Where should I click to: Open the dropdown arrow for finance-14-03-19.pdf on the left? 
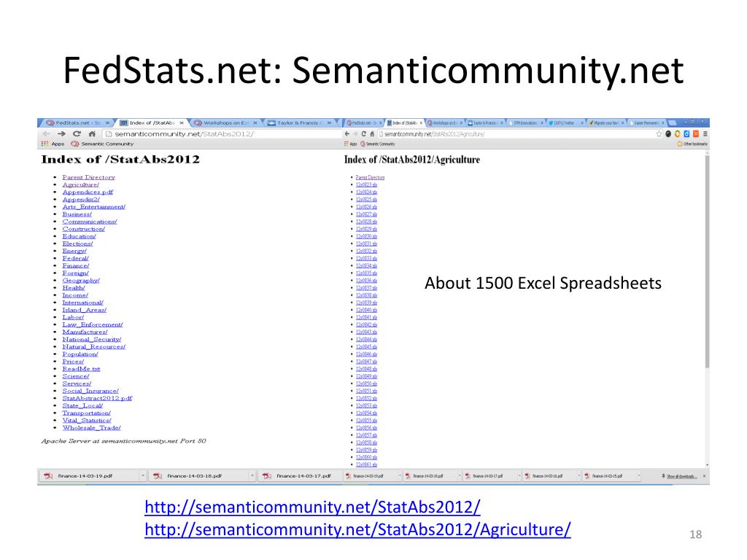click(x=142, y=475)
